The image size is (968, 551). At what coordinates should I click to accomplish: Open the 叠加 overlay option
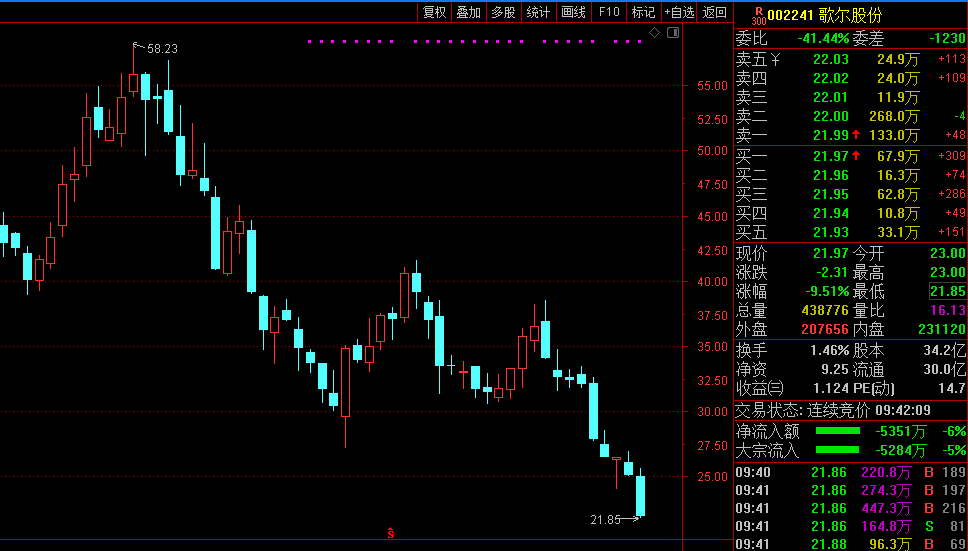[468, 12]
